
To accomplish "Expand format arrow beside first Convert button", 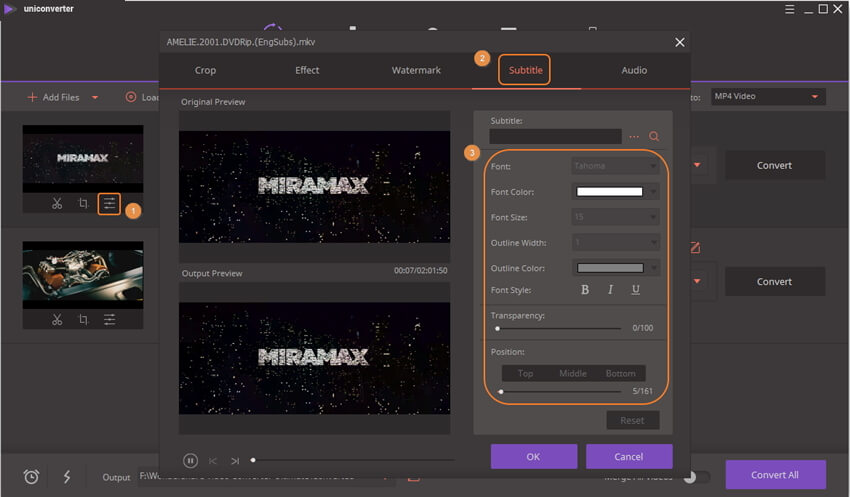I will [697, 165].
